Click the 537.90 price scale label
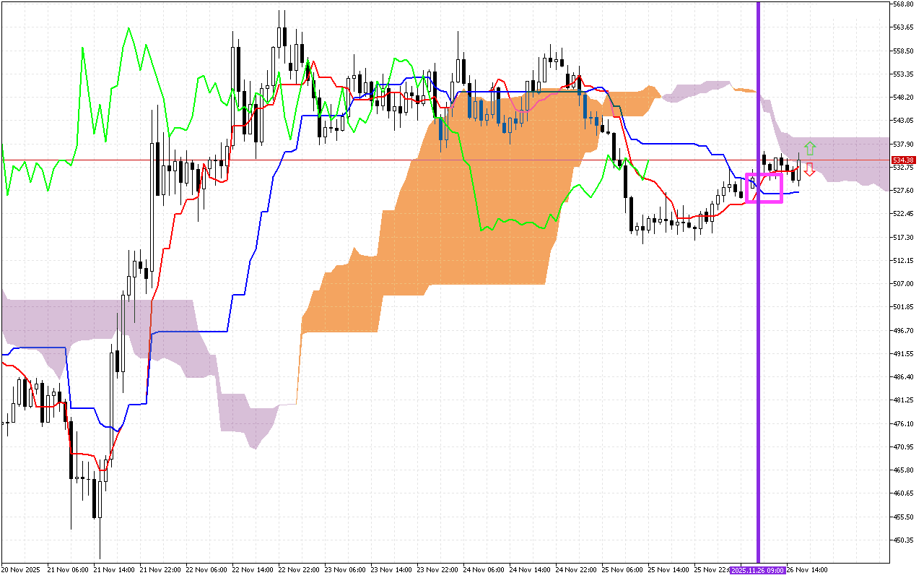Viewport: 924px width, 578px height. click(x=904, y=144)
